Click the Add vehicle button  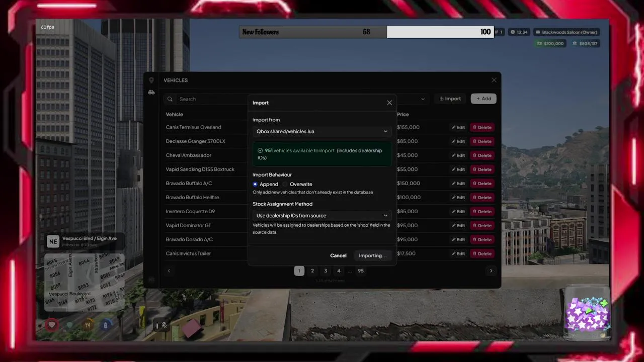pos(484,99)
